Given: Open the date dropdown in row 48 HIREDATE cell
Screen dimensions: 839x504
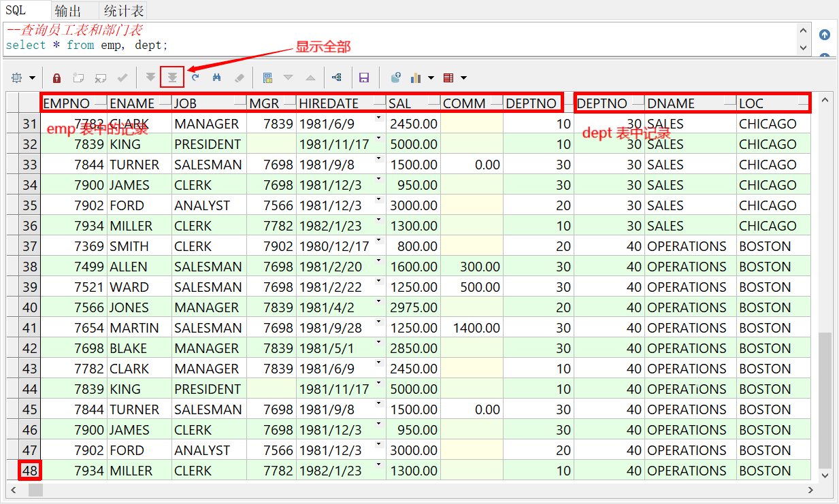Looking at the screenshot, I should 378,465.
